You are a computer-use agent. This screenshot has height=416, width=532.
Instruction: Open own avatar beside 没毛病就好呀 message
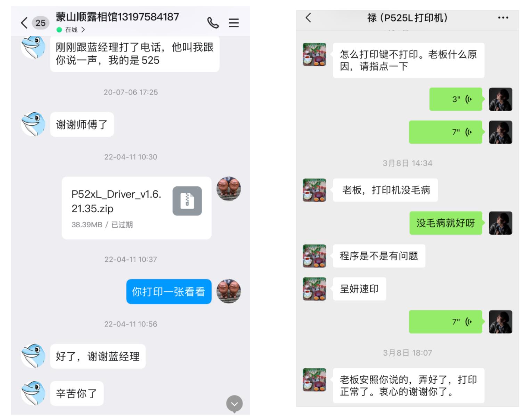click(x=500, y=223)
